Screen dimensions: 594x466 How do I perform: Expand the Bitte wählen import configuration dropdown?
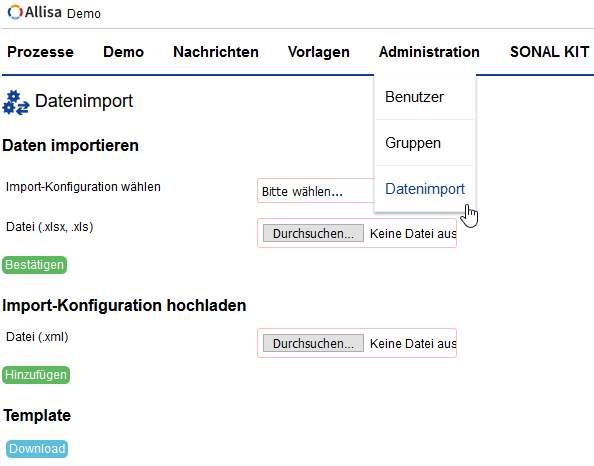pyautogui.click(x=316, y=191)
